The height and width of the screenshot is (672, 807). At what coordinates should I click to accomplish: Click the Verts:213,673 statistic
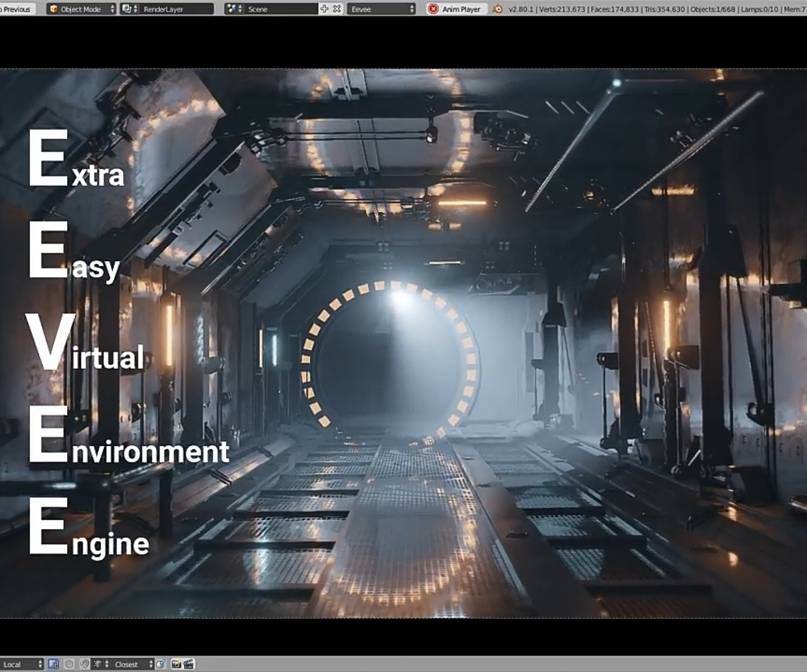pos(562,9)
